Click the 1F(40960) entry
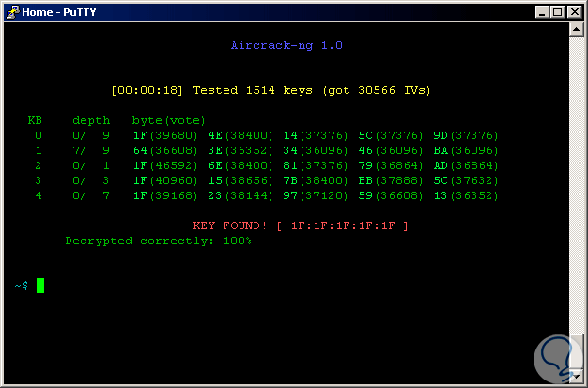The height and width of the screenshot is (388, 588). 165,180
